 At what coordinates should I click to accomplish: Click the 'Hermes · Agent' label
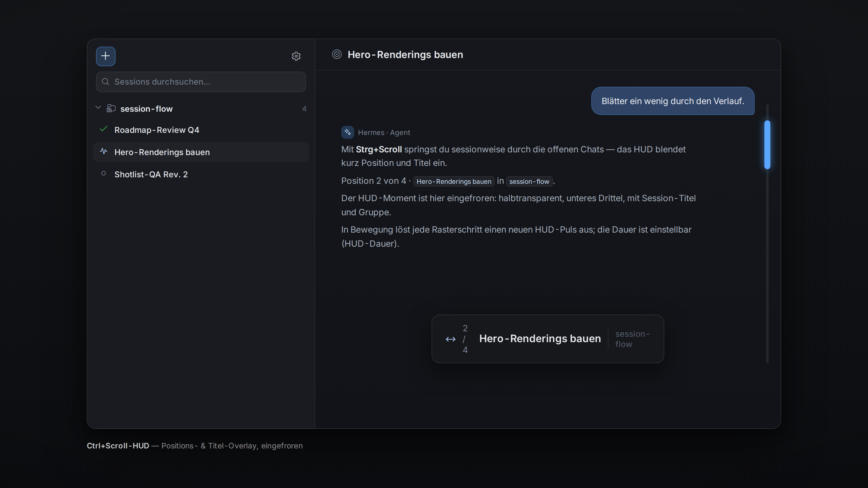384,133
